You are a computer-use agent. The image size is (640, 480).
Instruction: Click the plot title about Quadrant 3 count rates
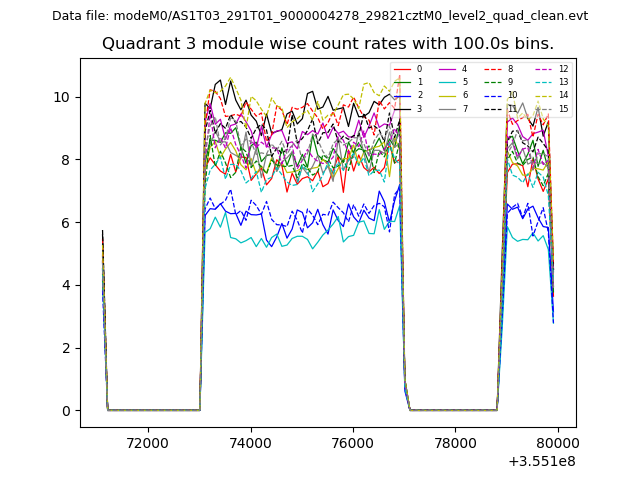[327, 44]
